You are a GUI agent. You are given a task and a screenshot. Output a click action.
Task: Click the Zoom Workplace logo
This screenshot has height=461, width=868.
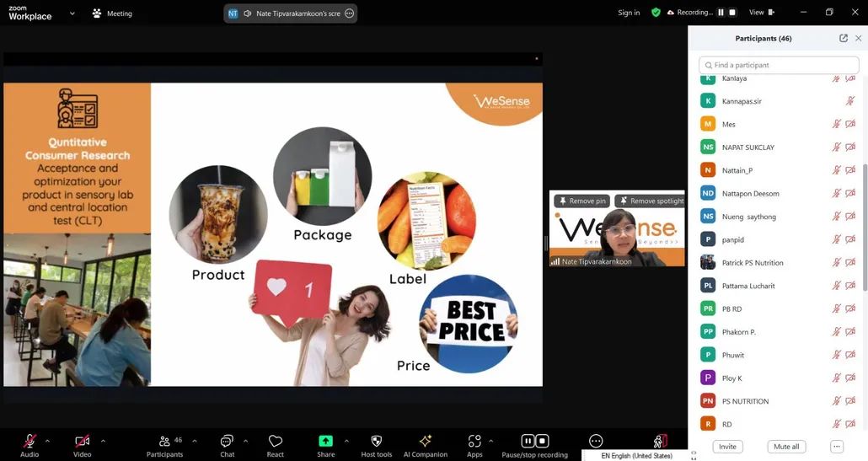(x=29, y=13)
